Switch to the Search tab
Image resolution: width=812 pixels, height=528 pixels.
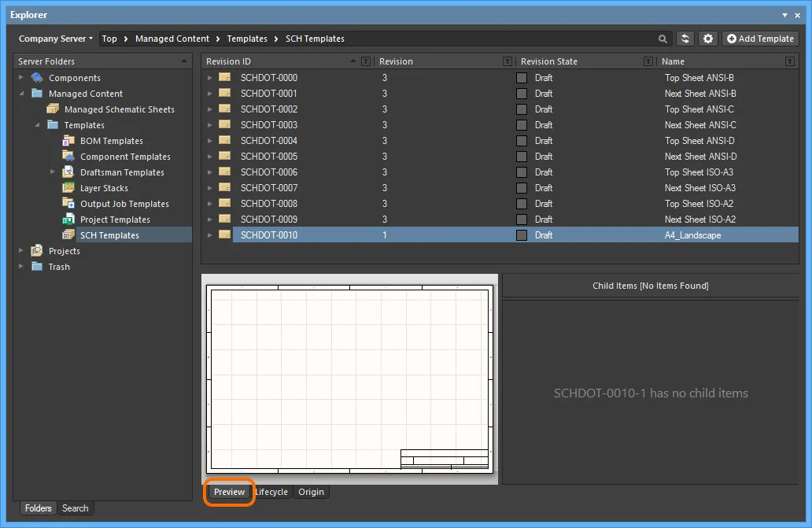76,508
